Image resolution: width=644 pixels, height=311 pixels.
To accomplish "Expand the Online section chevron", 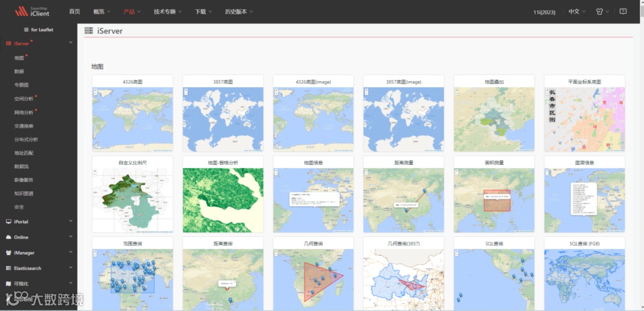I will coord(70,236).
